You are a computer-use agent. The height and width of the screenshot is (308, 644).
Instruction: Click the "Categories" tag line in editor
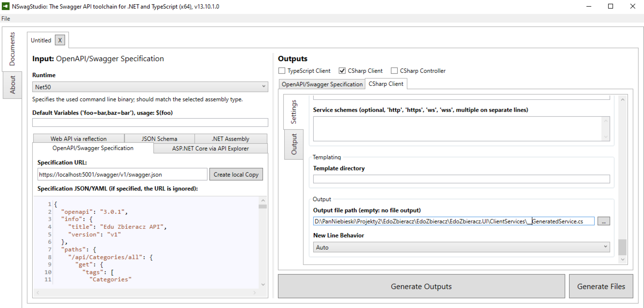(110, 279)
